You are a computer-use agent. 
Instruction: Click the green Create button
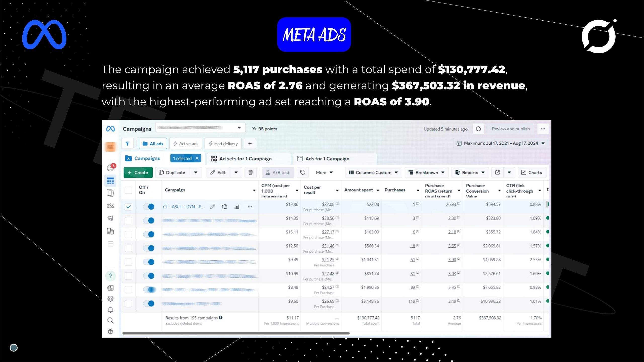138,172
